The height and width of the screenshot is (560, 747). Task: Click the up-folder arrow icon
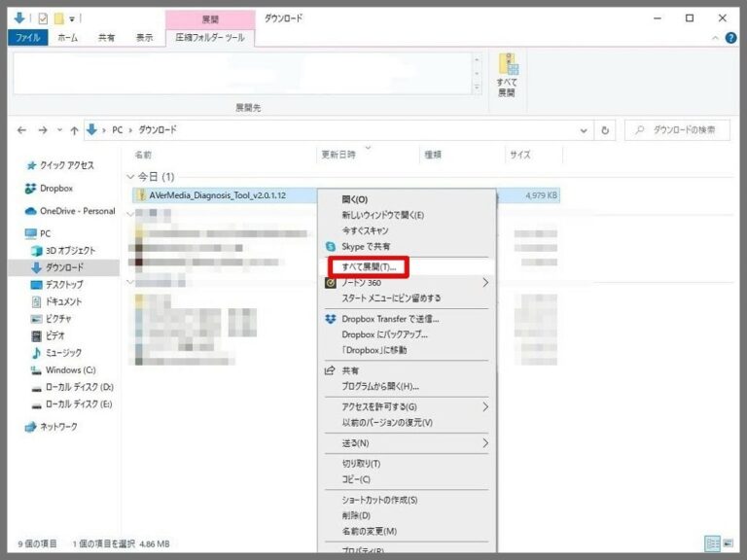tap(74, 129)
